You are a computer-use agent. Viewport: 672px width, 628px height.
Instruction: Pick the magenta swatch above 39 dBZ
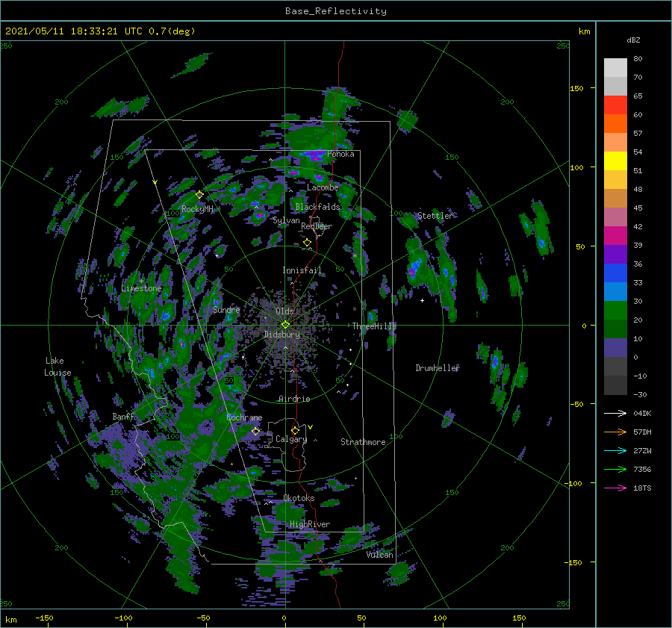pos(615,236)
